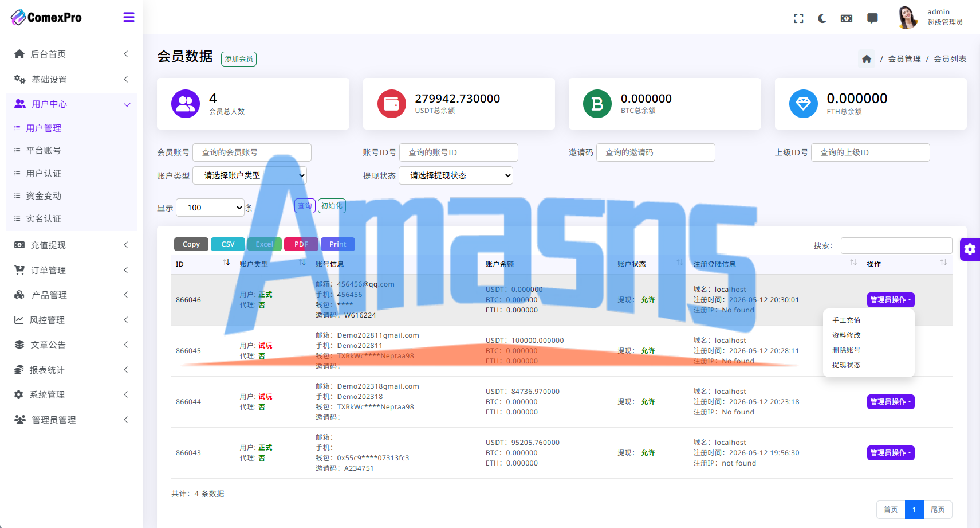Focus the 会员账号 search field

tap(252, 152)
